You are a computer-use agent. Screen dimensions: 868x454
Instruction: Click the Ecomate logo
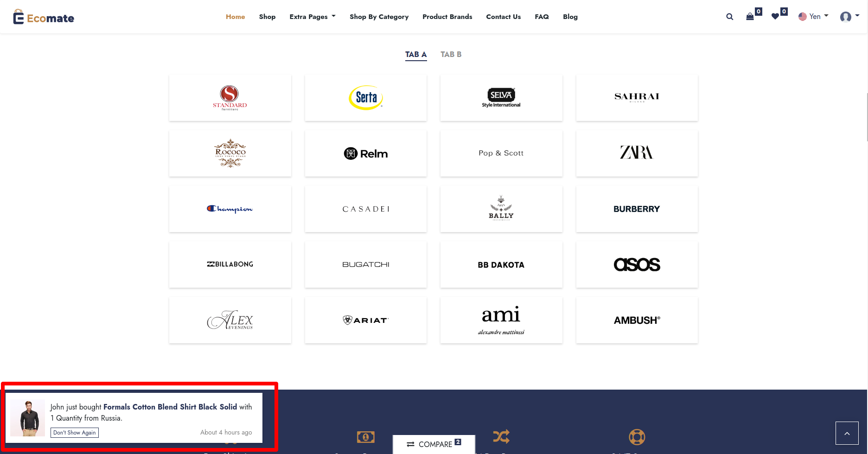coord(44,17)
